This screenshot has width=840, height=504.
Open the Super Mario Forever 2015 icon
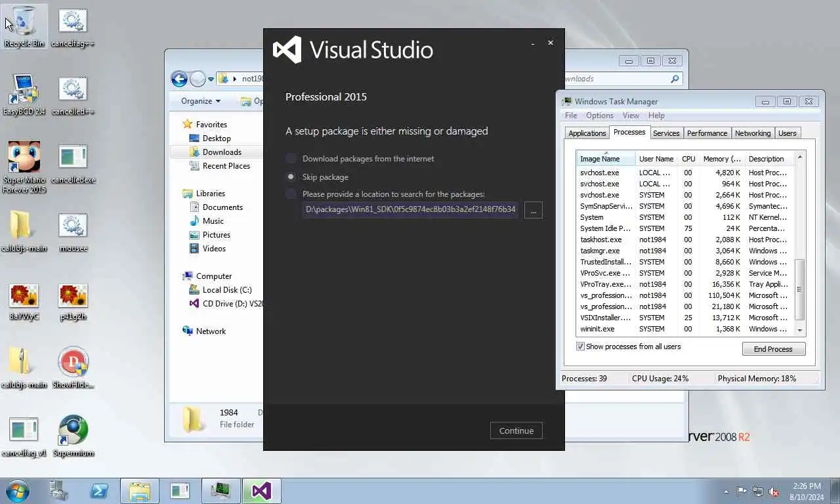tap(24, 167)
